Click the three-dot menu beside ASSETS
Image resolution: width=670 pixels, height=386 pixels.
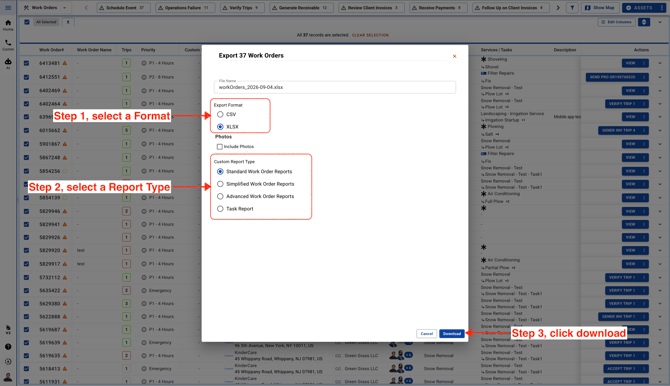tap(661, 8)
